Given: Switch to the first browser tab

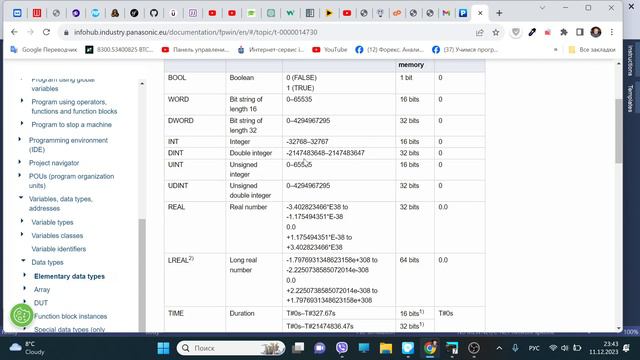Looking at the screenshot, I should click(17, 13).
